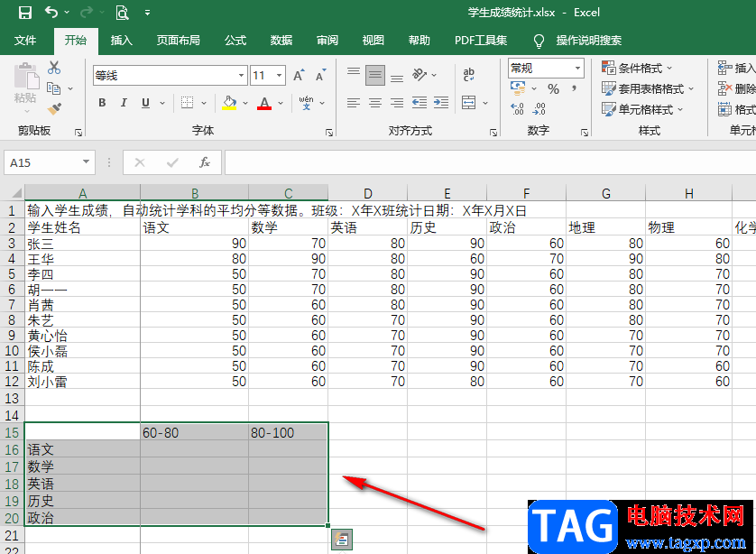Click merge and center icon
Screen dimensions: 756x554
468,103
